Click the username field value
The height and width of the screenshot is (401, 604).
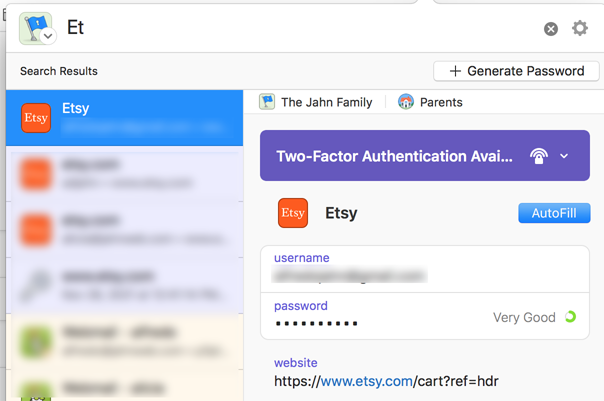click(348, 276)
